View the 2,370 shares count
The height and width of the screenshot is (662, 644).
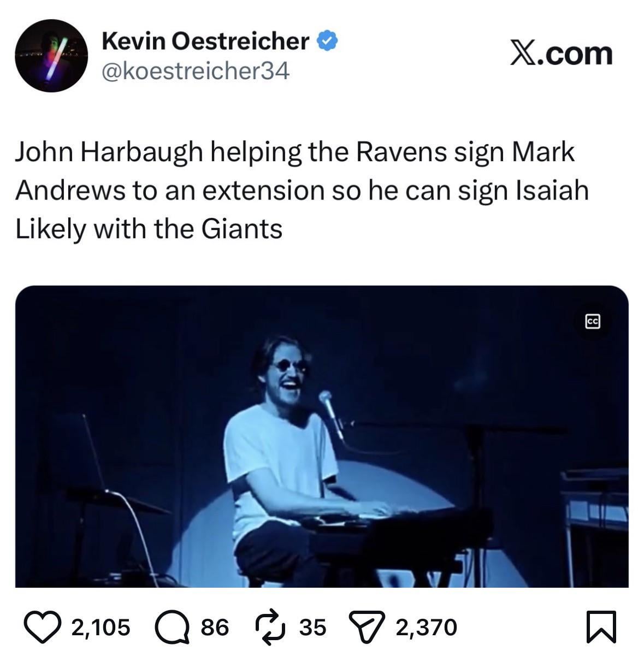click(426, 627)
